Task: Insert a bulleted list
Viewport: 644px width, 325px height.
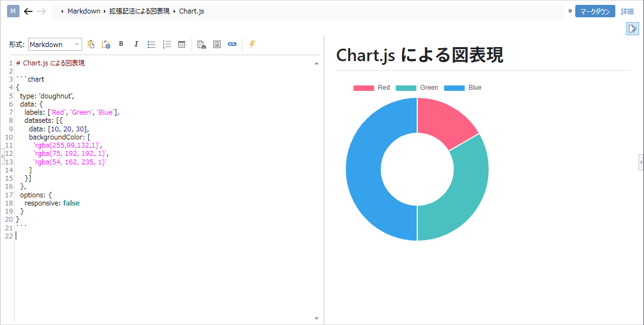Action: coord(152,44)
